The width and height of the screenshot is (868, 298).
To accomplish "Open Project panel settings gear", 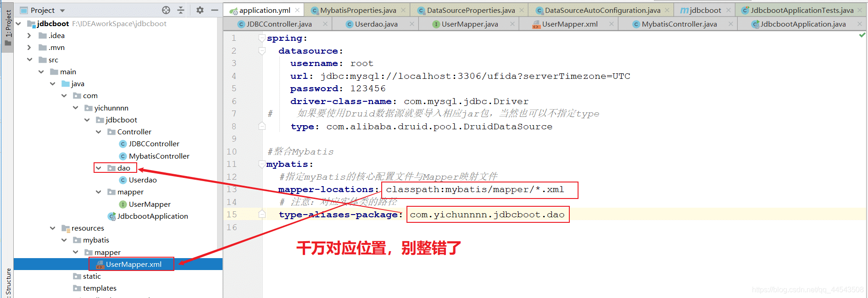I will pos(200,10).
